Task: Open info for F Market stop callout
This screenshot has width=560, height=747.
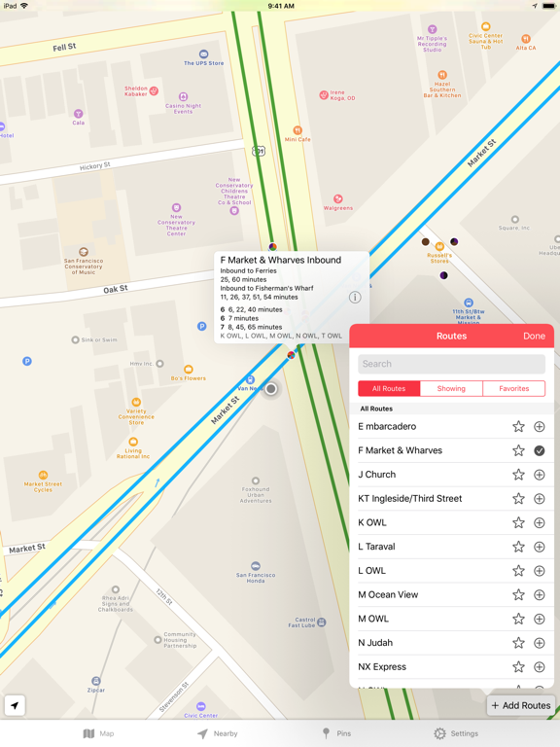Action: [x=355, y=298]
